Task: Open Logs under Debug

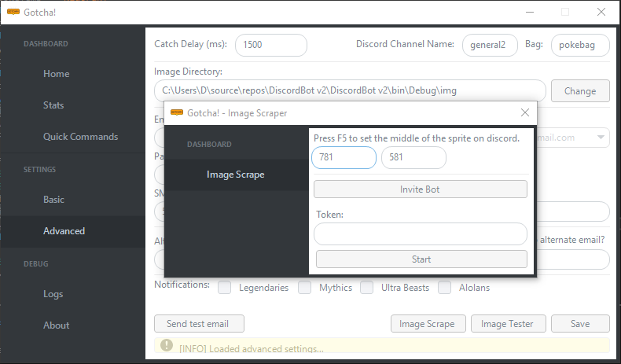Action: click(53, 294)
